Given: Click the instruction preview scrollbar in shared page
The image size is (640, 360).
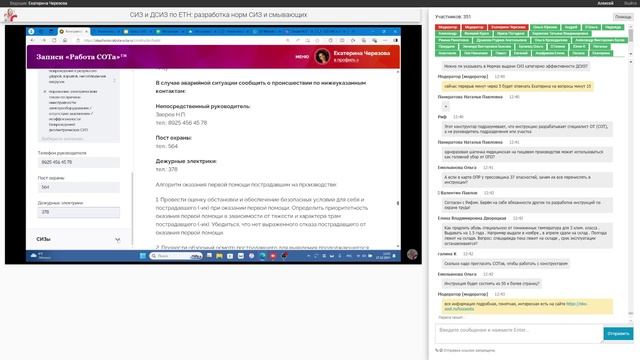Looking at the screenshot, I should coord(398,203).
